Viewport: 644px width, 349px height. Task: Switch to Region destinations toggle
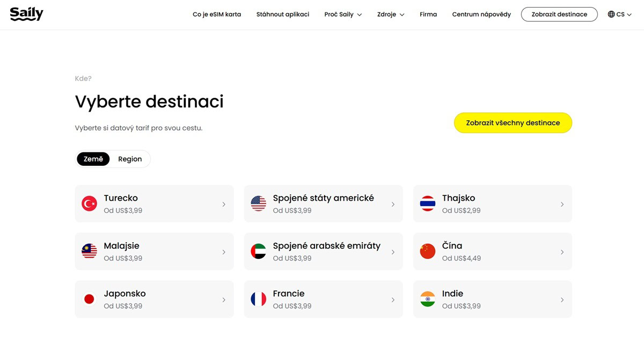(130, 159)
